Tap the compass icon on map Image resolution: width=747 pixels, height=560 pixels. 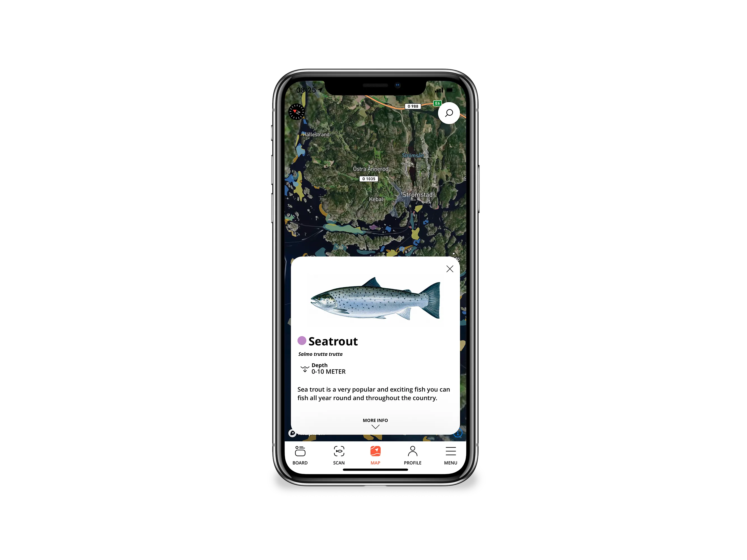[x=294, y=113]
